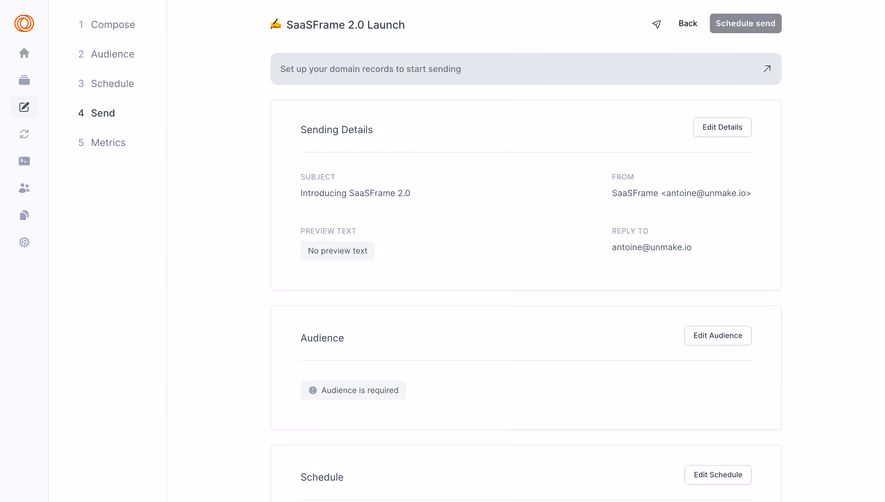The width and height of the screenshot is (885, 502).
Task: Click the No preview text chip
Action: click(338, 251)
